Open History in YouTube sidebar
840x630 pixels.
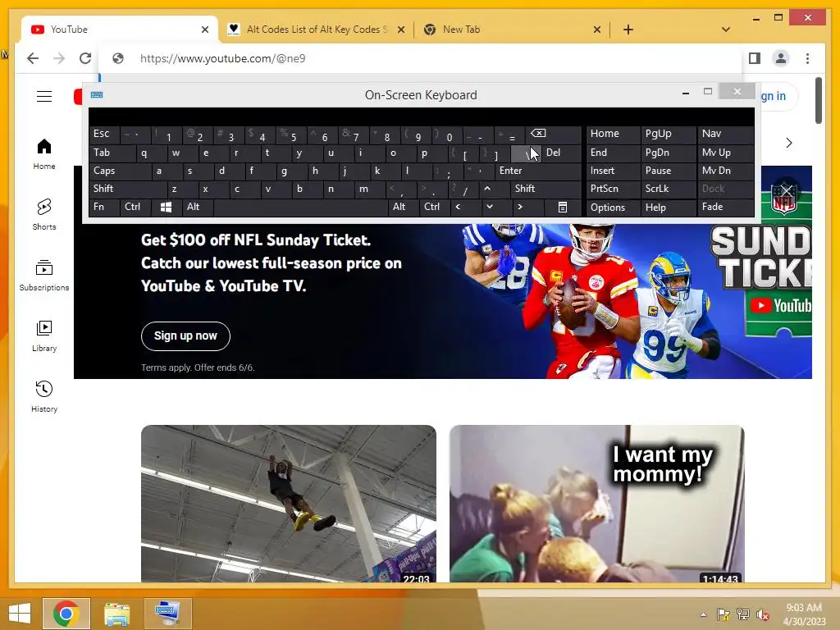[x=44, y=396]
